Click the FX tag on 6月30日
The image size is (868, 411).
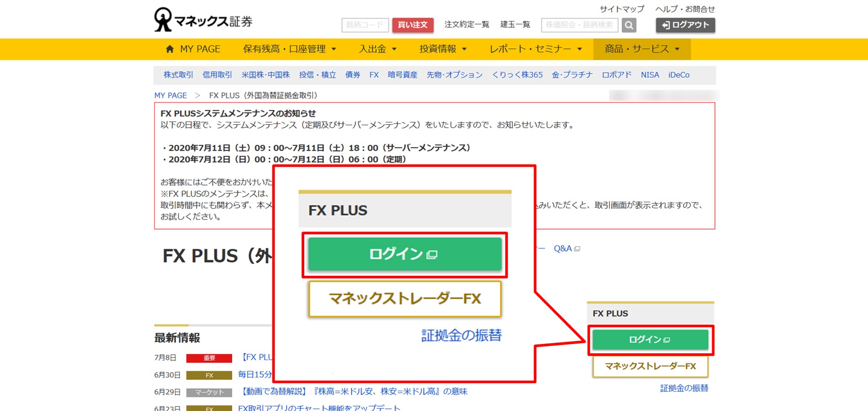click(209, 376)
